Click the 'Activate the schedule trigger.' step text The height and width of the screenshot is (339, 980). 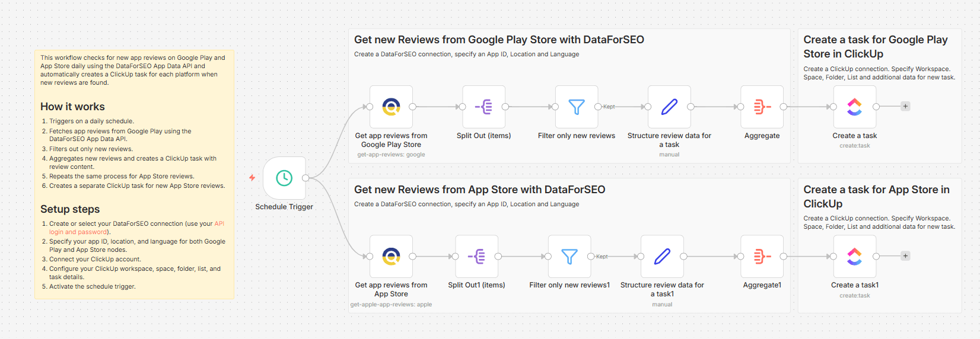[x=93, y=287]
